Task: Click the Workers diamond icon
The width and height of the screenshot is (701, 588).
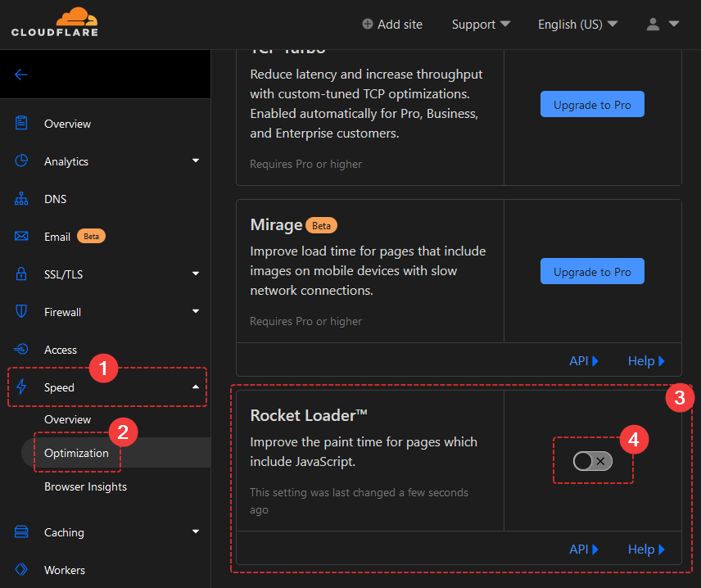Action: [x=21, y=569]
